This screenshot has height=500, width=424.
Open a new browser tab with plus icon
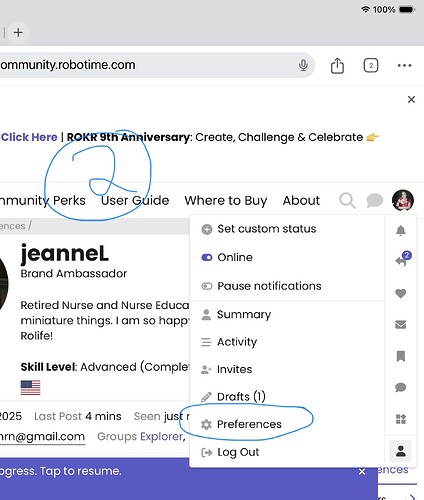(18, 32)
